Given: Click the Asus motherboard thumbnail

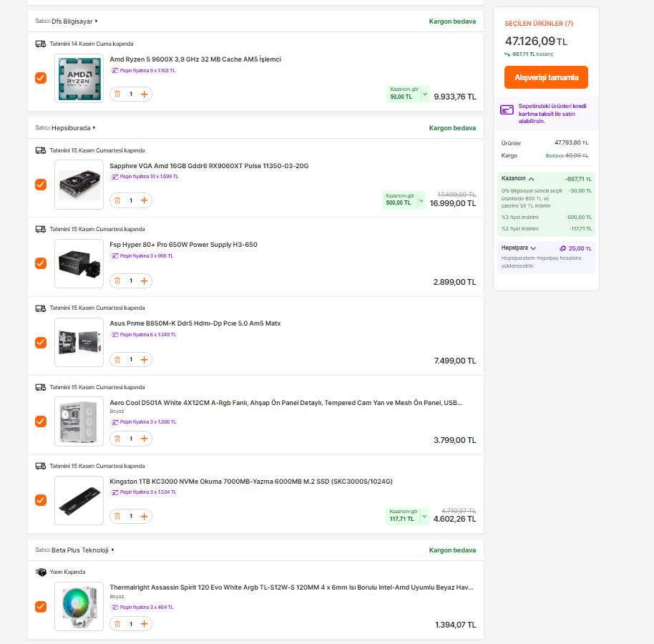Looking at the screenshot, I should coord(79,343).
